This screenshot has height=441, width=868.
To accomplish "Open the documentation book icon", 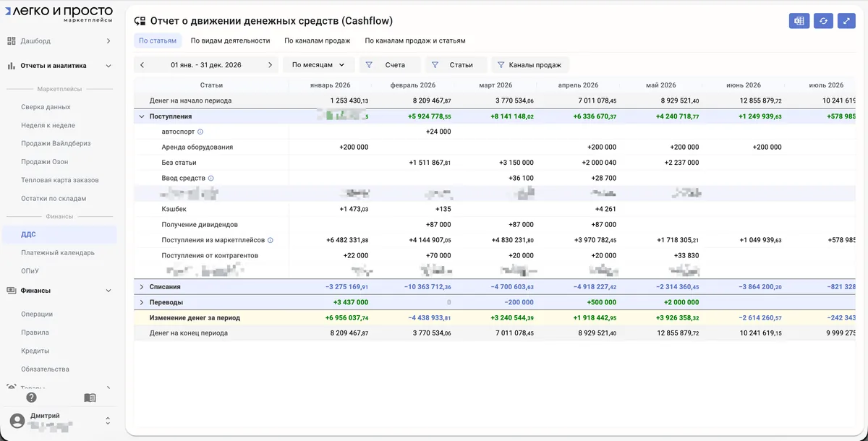I will point(90,398).
